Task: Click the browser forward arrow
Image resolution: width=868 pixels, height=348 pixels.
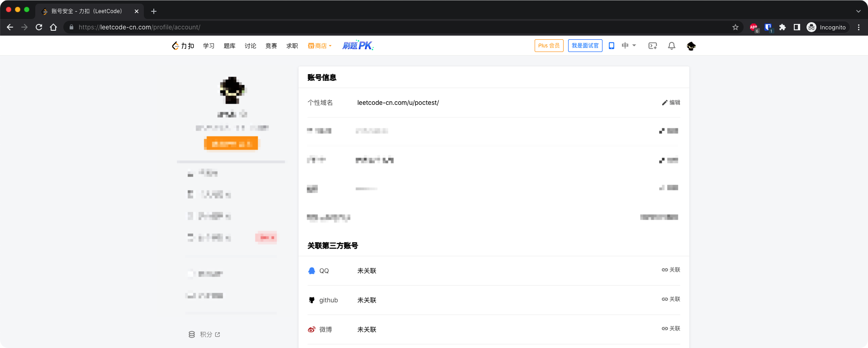Action: 24,27
